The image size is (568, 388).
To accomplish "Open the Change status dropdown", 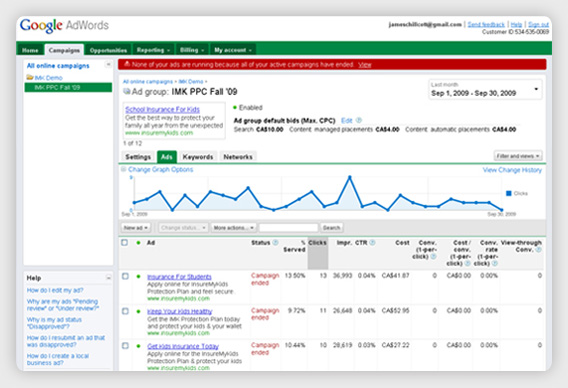I will tap(183, 228).
